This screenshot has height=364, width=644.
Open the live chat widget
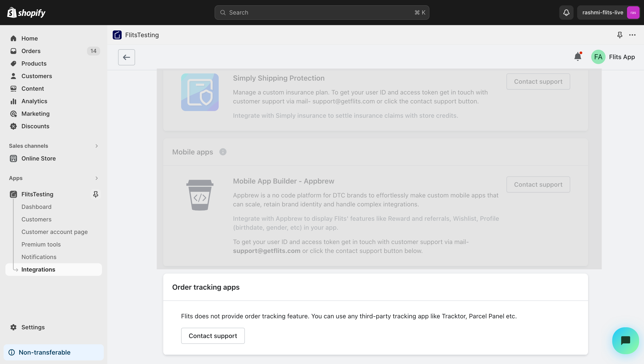click(625, 340)
